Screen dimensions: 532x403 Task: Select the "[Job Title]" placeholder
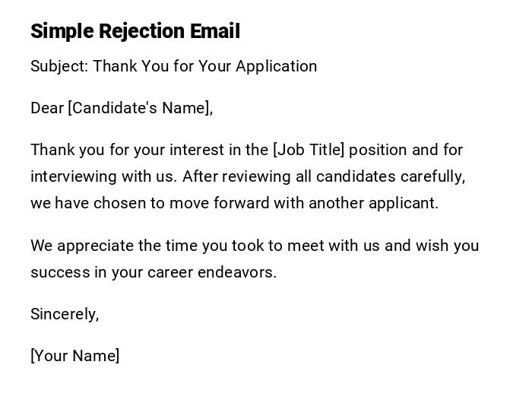[309, 150]
